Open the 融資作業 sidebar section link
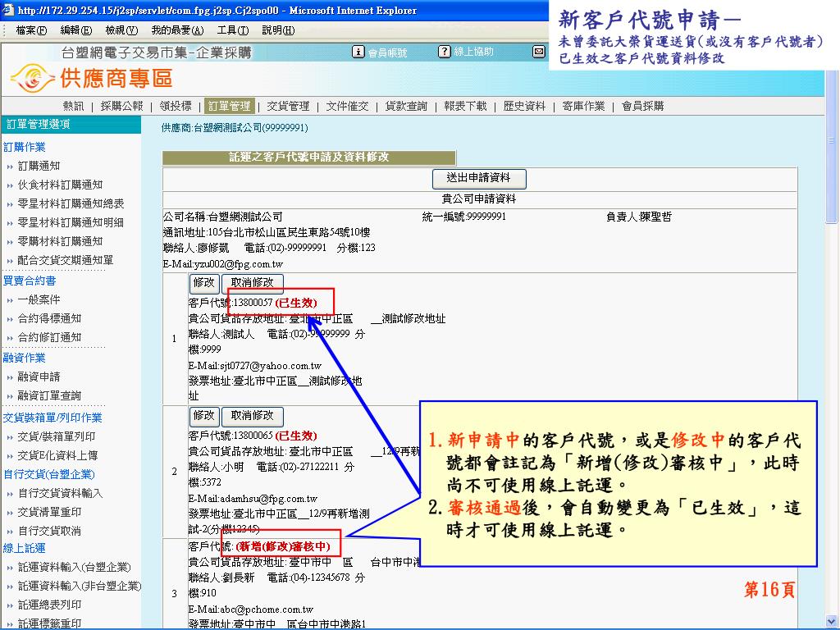The image size is (840, 630). pyautogui.click(x=24, y=358)
